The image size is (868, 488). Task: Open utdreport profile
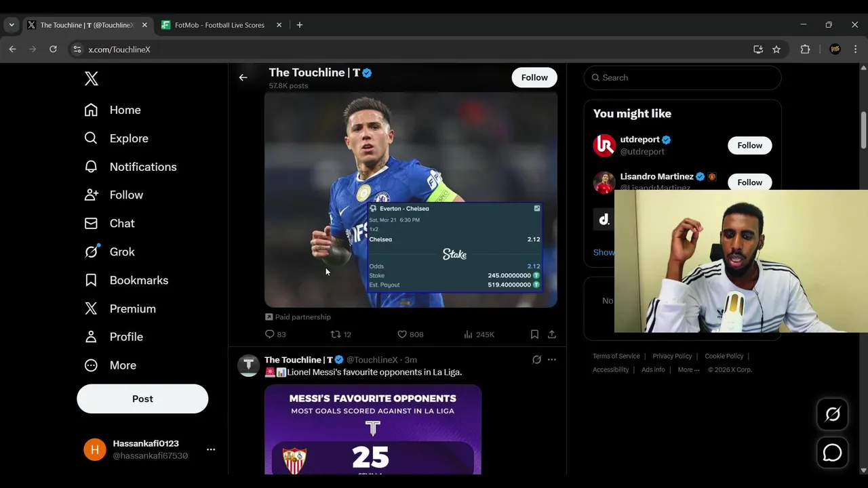coord(640,140)
